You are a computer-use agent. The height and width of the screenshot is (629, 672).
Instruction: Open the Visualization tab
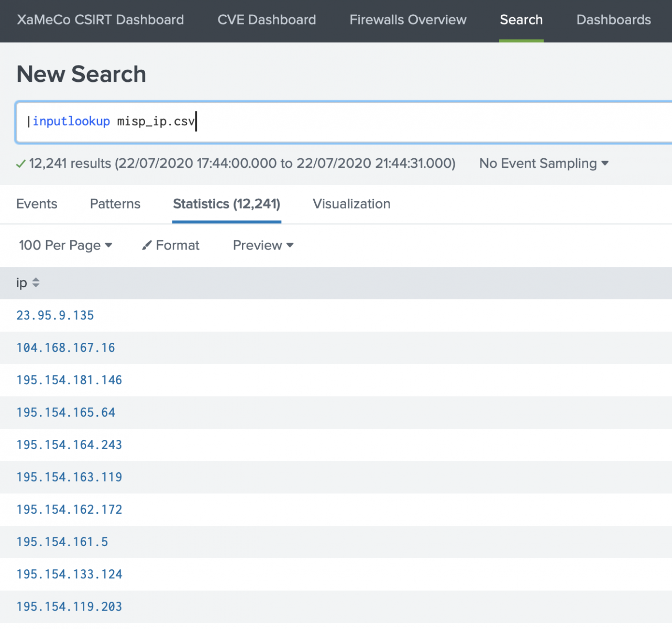click(x=351, y=204)
